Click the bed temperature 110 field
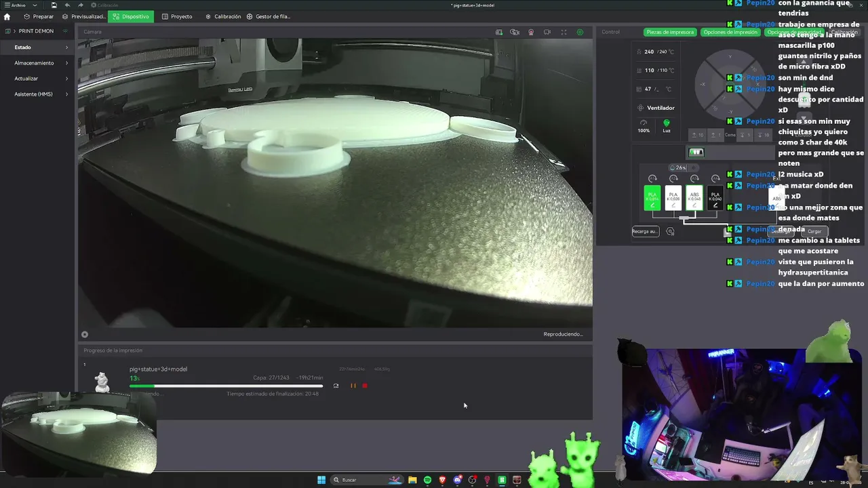The image size is (868, 488). [656, 70]
